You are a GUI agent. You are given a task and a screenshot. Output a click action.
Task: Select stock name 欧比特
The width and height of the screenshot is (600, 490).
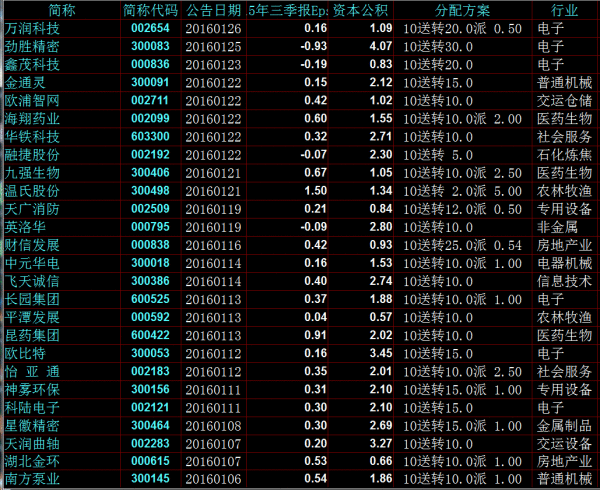tap(25, 353)
